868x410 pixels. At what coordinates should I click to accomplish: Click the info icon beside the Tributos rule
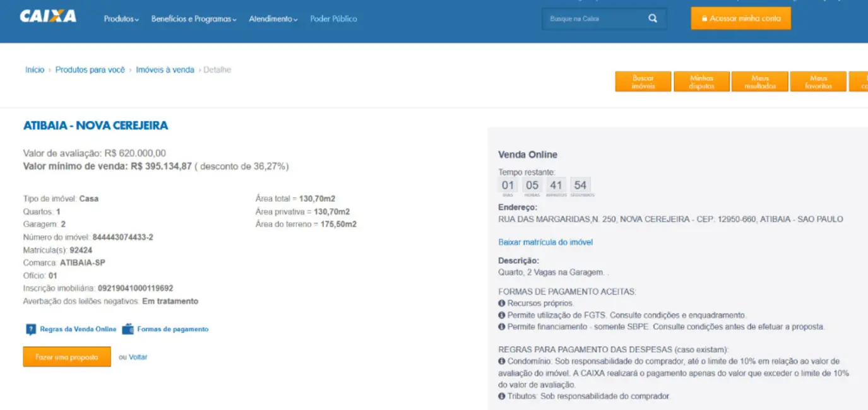click(x=502, y=396)
